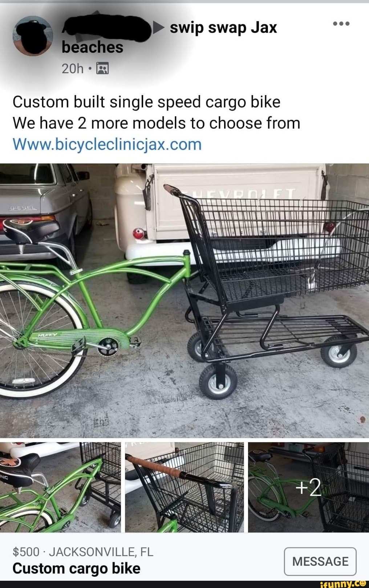
Task: Click the arrow icon before swip swap Jax
Action: (158, 28)
